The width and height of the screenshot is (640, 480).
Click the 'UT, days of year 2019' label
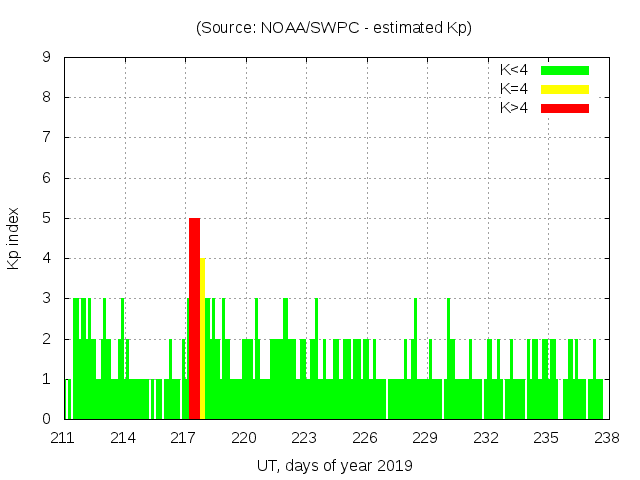point(334,465)
